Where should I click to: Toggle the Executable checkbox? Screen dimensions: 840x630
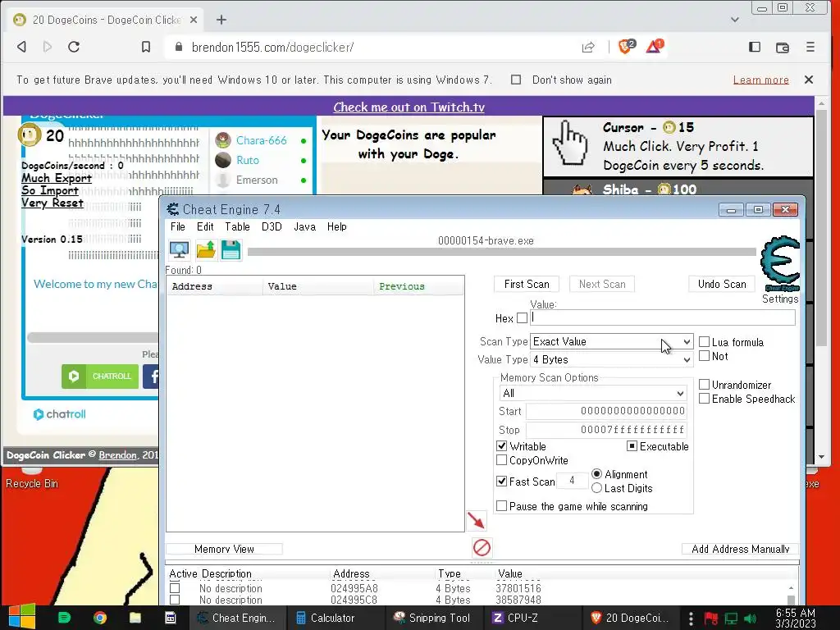(x=632, y=445)
